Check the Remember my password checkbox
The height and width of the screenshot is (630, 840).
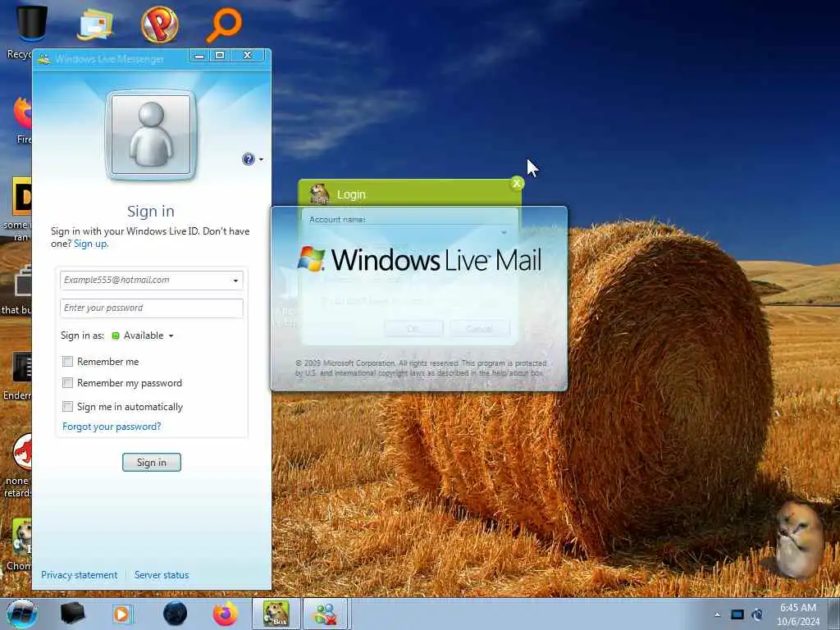tap(67, 383)
